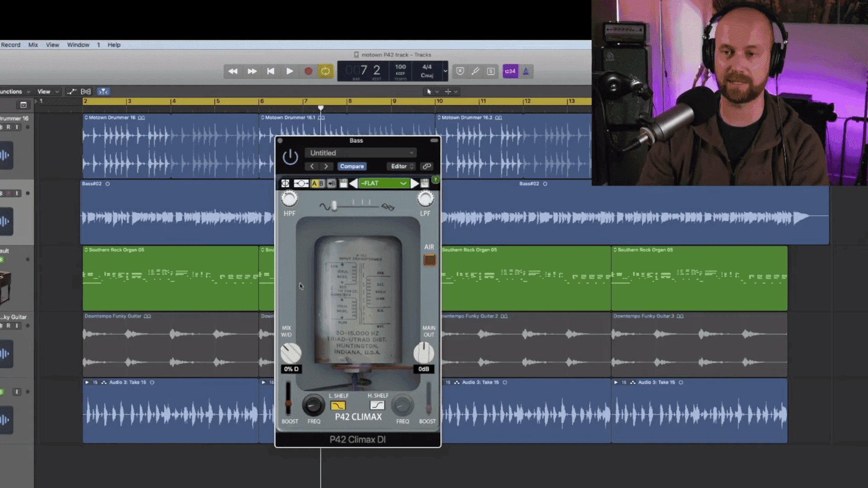Screen dimensions: 868x488
Task: Toggle the Solo S button in the control bar
Action: point(491,71)
